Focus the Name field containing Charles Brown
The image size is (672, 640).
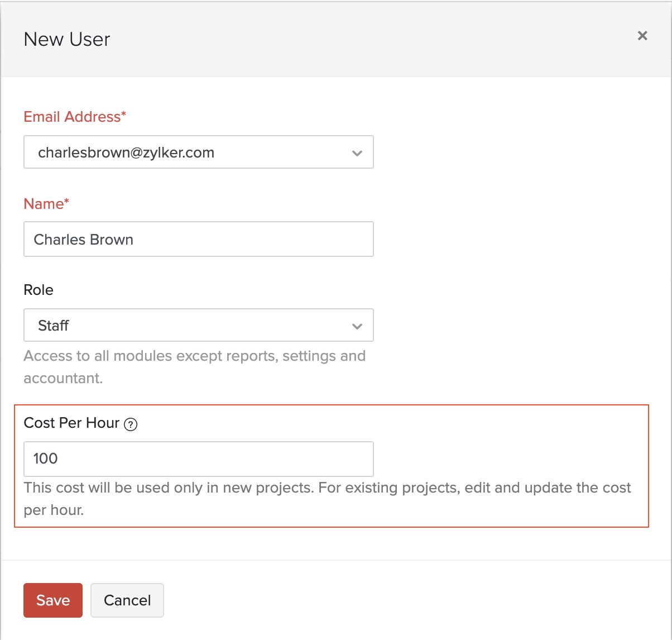[x=198, y=240]
